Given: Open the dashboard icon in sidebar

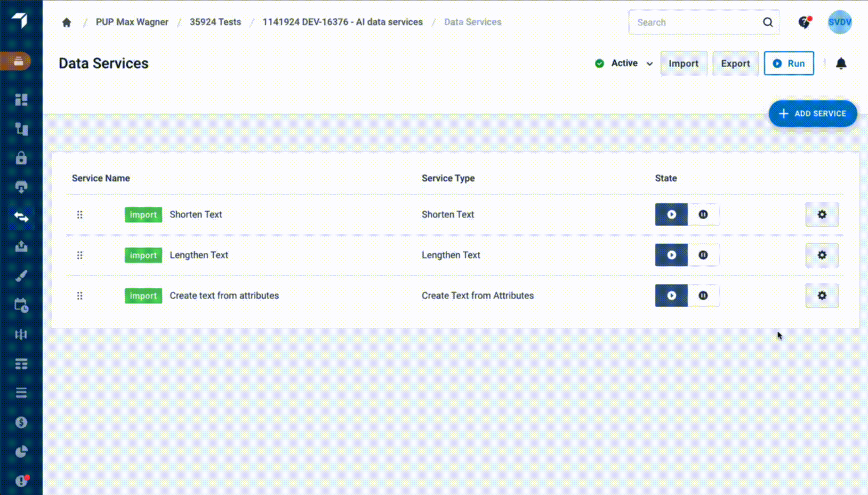Looking at the screenshot, I should click(x=21, y=100).
